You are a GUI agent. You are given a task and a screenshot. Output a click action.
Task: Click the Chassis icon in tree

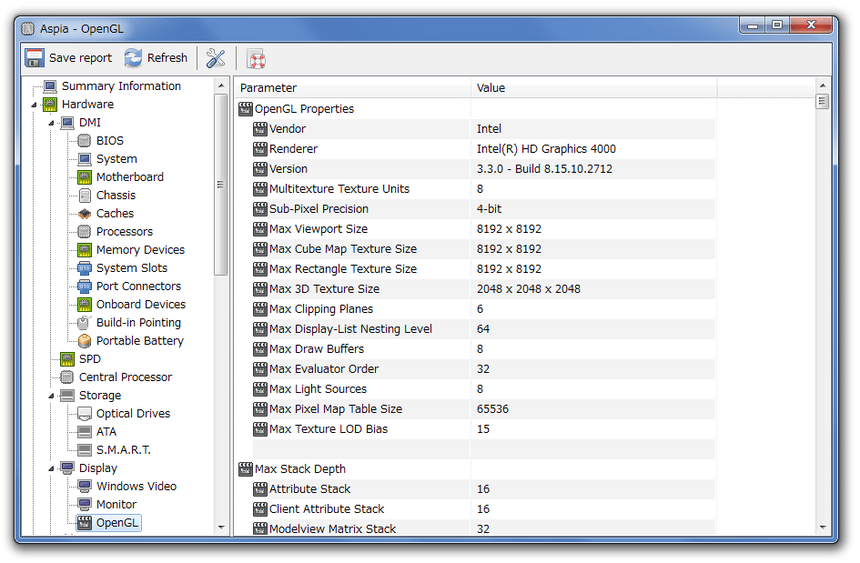[84, 195]
